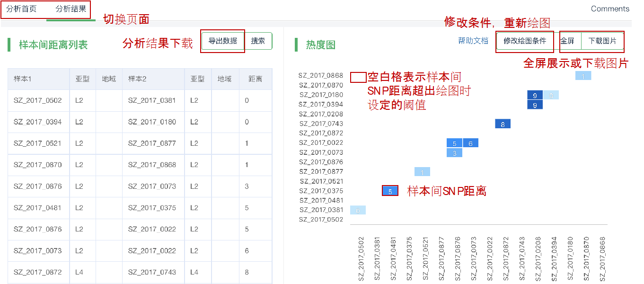Click the 搜索 button
Viewport: 644px width, 284px height.
tap(258, 41)
